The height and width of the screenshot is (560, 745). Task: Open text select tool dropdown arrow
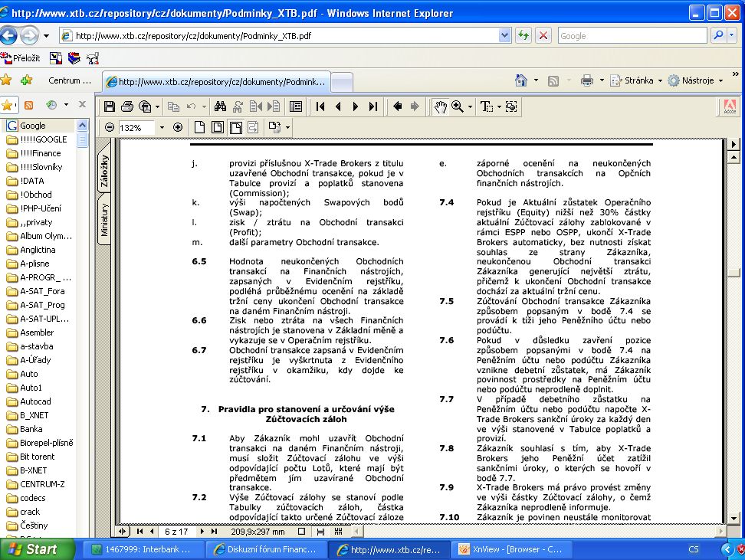pyautogui.click(x=499, y=107)
